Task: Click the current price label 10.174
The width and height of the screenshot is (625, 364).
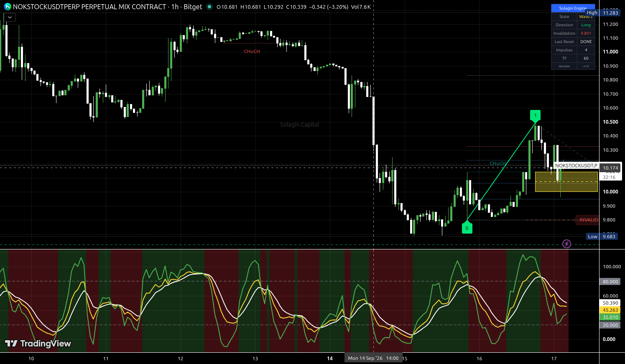Action: pyautogui.click(x=610, y=168)
